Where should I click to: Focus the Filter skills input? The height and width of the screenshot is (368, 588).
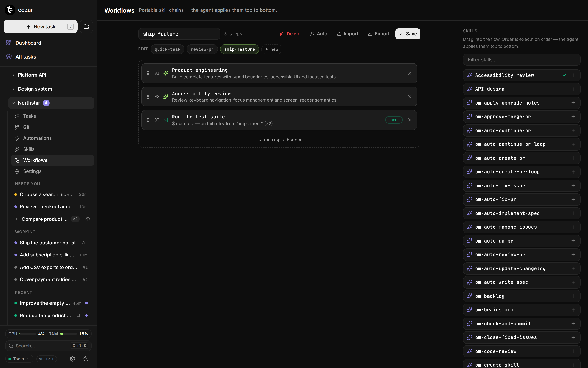click(522, 60)
